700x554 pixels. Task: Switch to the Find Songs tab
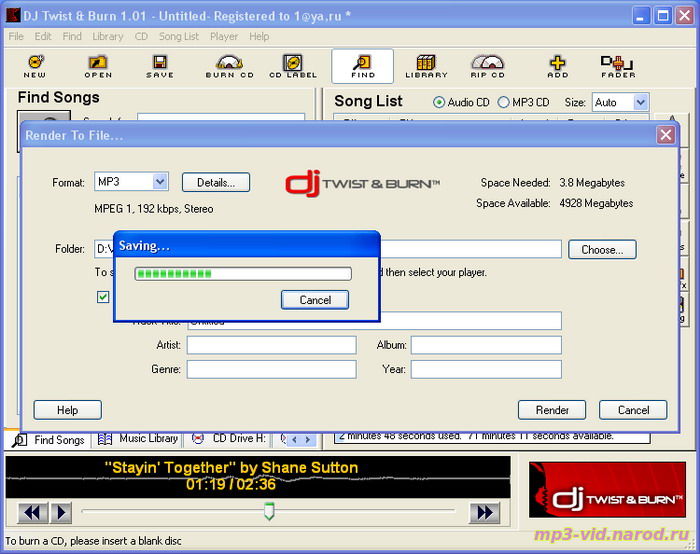pos(48,440)
